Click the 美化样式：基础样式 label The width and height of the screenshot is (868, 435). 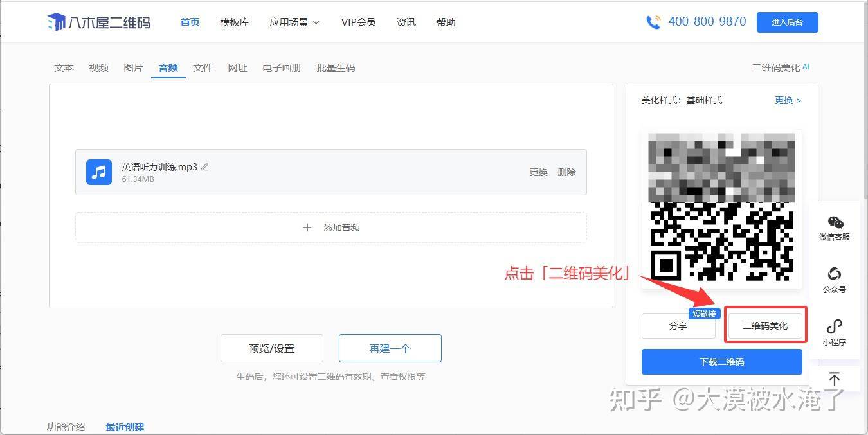682,100
